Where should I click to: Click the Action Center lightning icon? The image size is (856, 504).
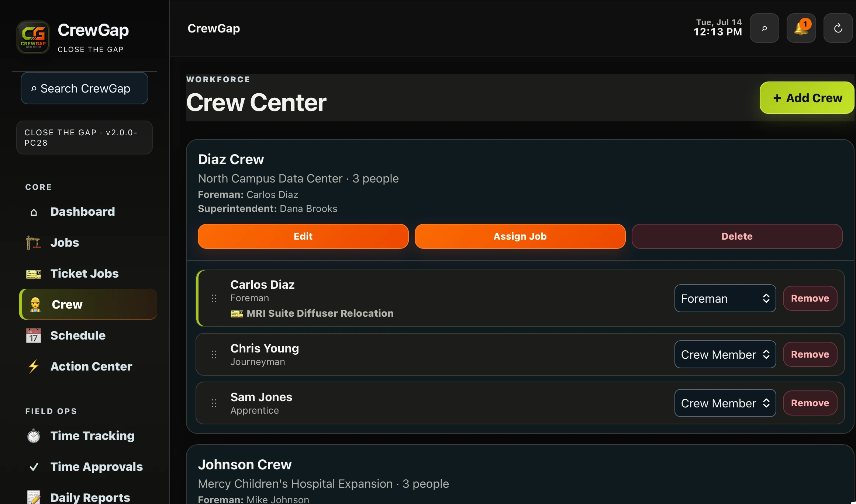pyautogui.click(x=34, y=366)
